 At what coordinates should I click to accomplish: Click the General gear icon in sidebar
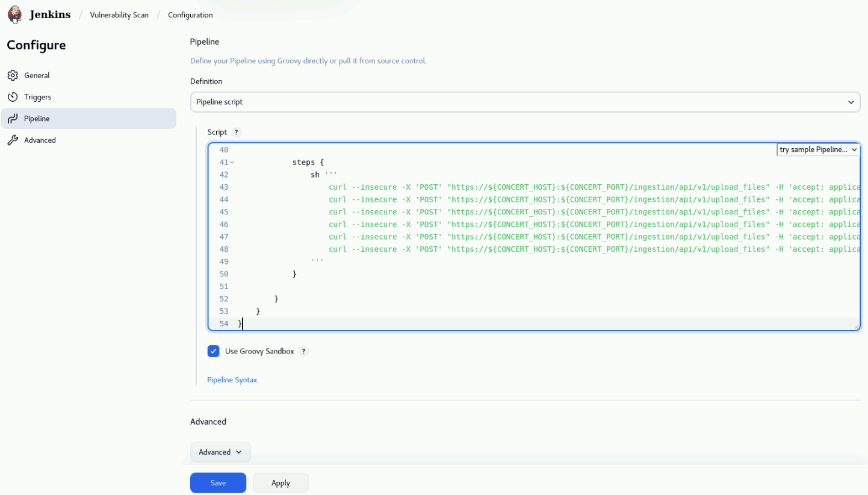[13, 75]
